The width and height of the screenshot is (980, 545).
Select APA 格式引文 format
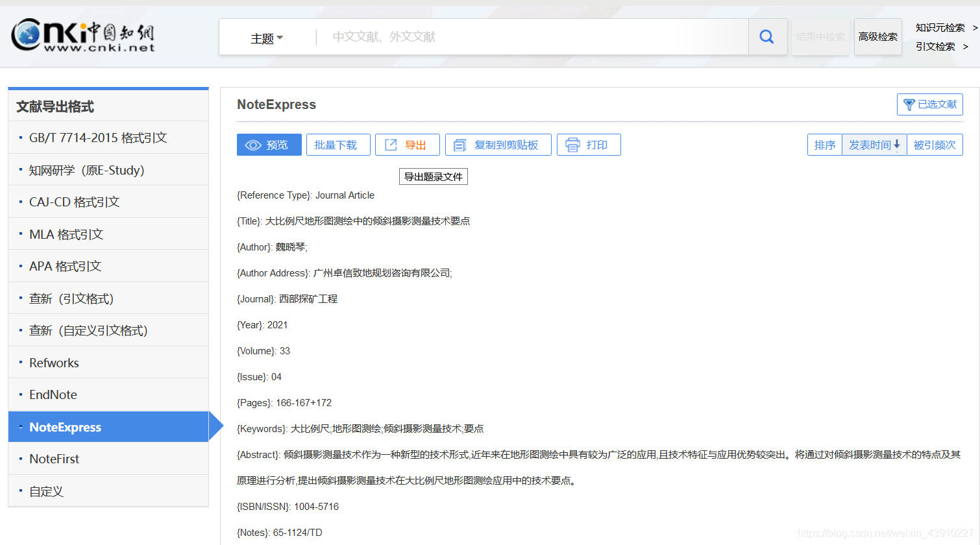[x=108, y=266]
